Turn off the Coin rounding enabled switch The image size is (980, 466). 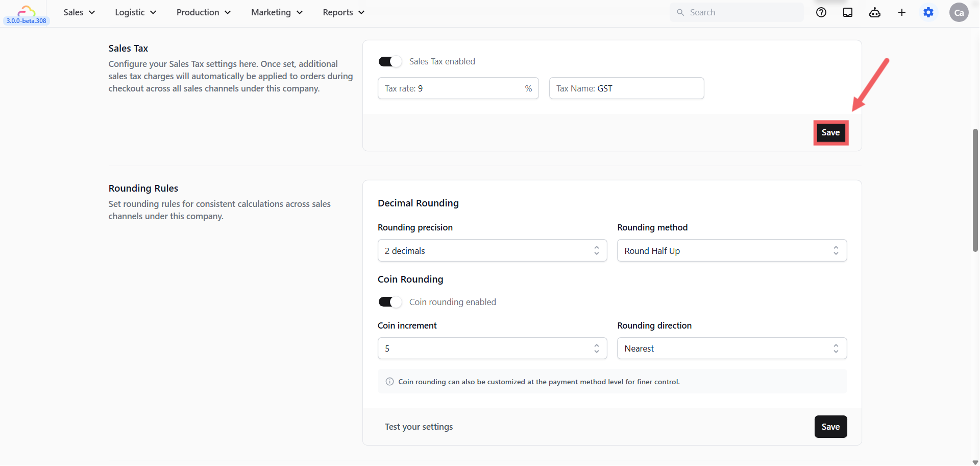coord(390,302)
